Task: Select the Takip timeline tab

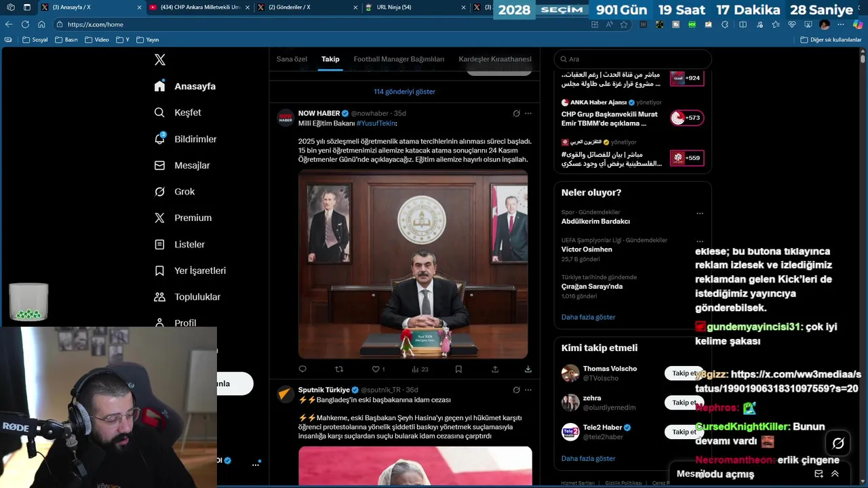Action: [330, 60]
